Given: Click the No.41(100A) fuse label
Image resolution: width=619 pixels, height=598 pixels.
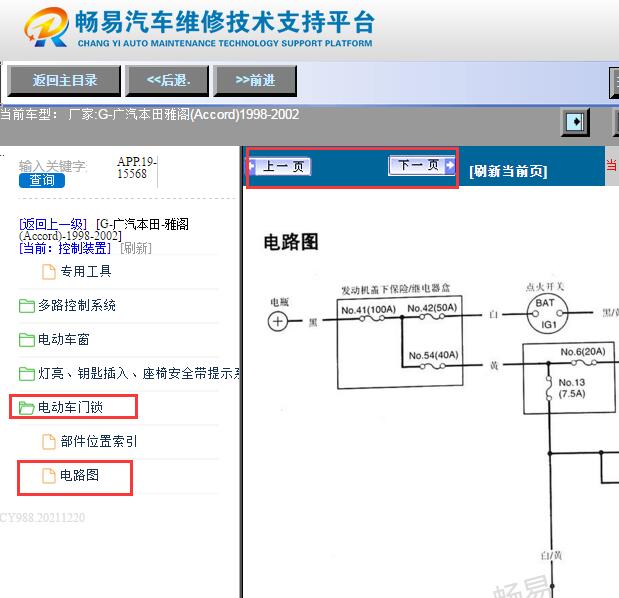Looking at the screenshot, I should tap(368, 309).
